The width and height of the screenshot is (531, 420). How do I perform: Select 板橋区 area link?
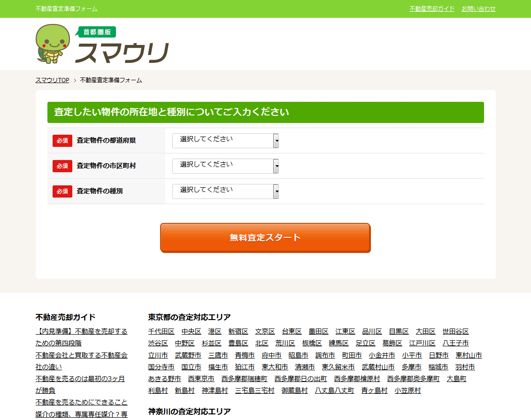coord(312,343)
